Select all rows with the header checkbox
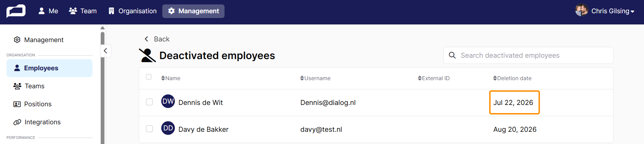The image size is (644, 144). pyautogui.click(x=149, y=77)
